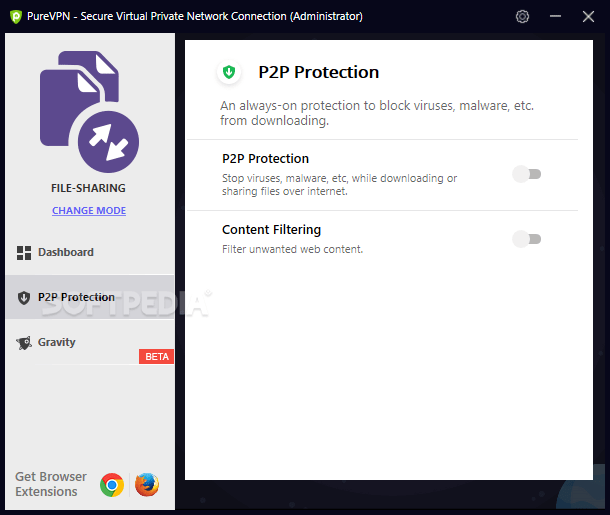
Task: Click the 'Filter unwanted web content.' description
Action: click(x=293, y=249)
